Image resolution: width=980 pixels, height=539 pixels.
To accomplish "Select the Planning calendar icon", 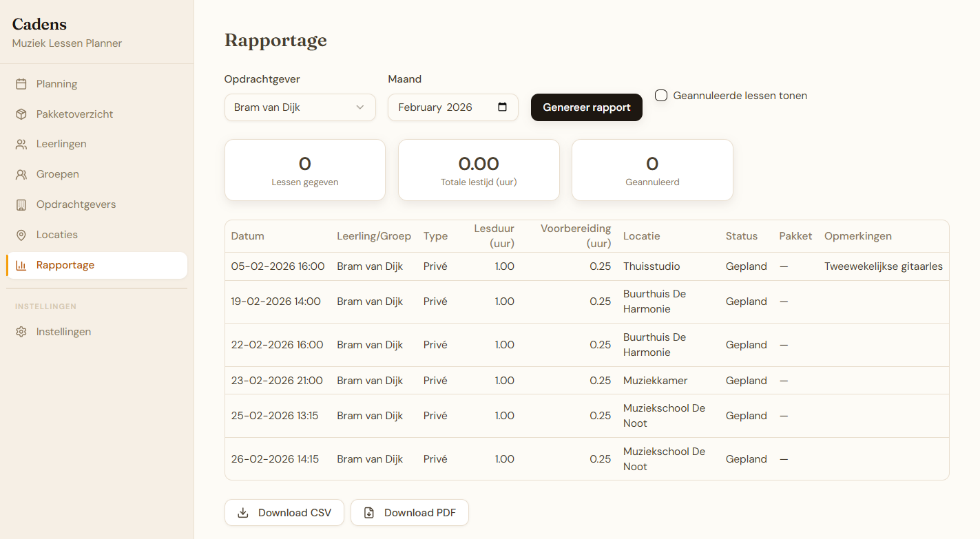I will click(x=21, y=83).
